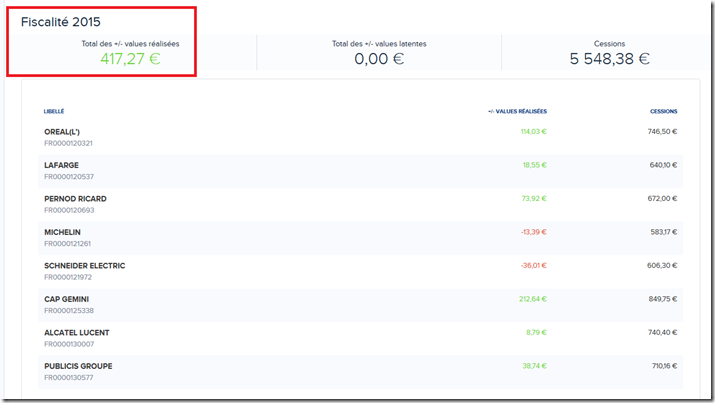The height and width of the screenshot is (403, 715).
Task: Open the PERNOD RICARD stock entry
Action: click(75, 199)
